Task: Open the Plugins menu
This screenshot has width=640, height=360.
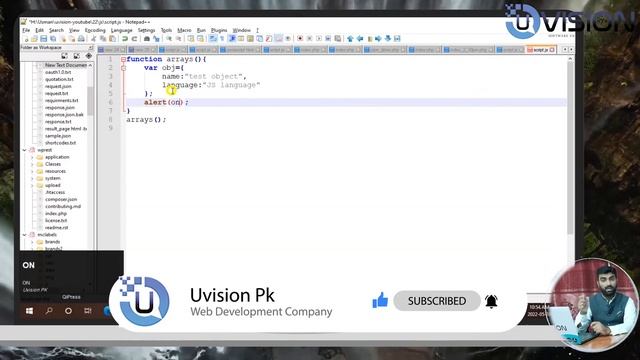Action: [x=219, y=30]
